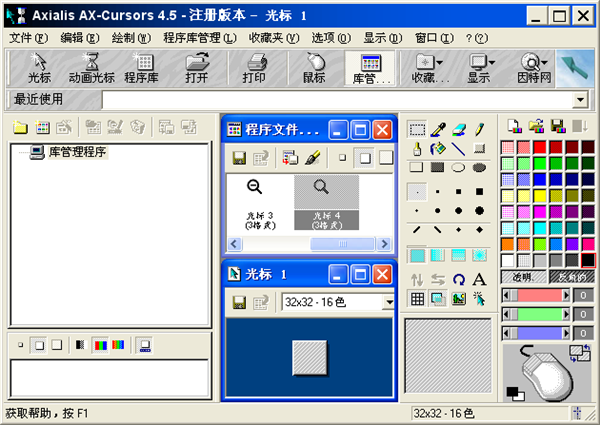Click the 透明 transparent color button
This screenshot has height=425, width=600.
pos(523,277)
